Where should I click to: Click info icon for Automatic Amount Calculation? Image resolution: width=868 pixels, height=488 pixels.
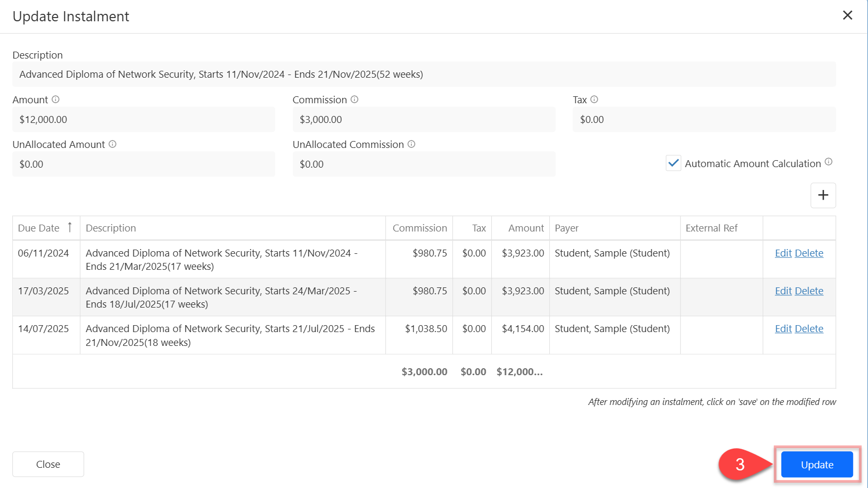pos(829,162)
